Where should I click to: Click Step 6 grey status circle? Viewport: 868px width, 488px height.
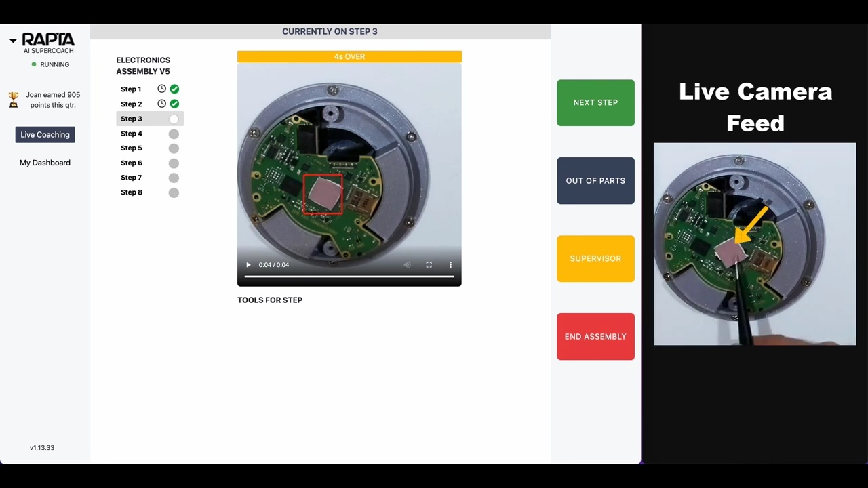[174, 163]
